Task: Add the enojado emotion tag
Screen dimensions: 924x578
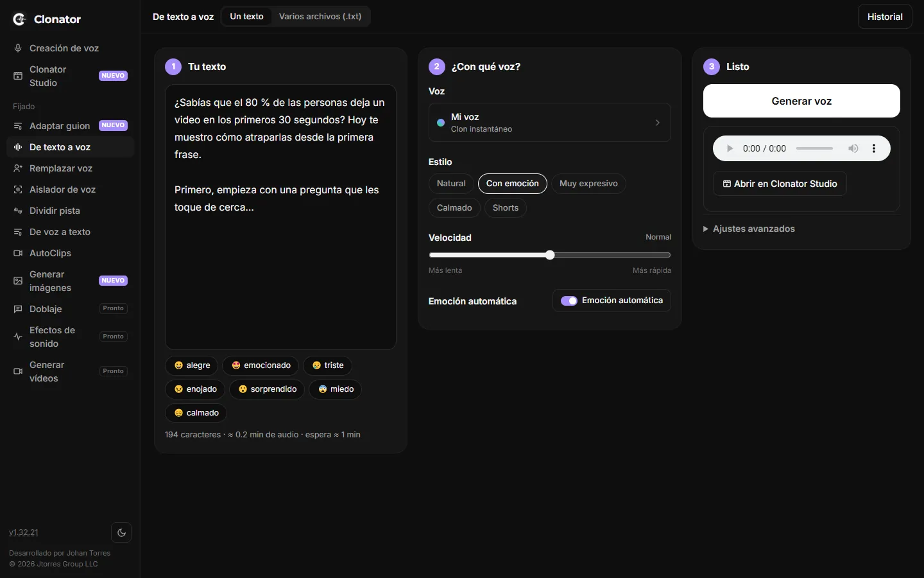Action: (x=195, y=389)
